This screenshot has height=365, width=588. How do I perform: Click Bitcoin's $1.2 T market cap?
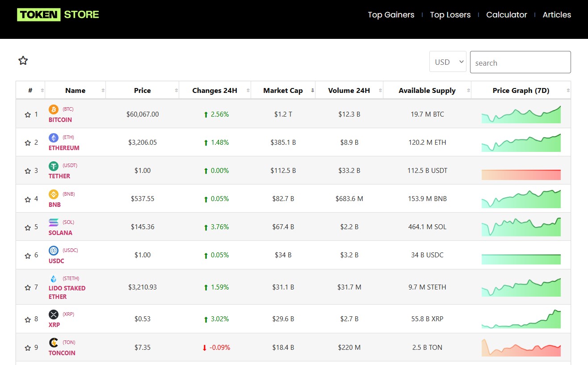click(283, 114)
